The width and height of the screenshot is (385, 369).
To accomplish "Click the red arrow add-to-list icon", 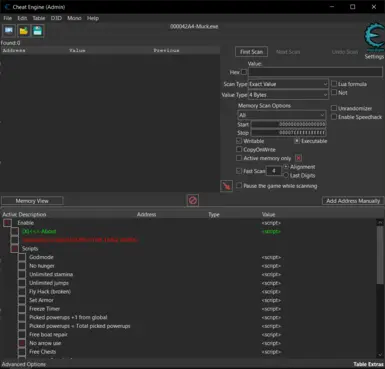I will click(226, 186).
